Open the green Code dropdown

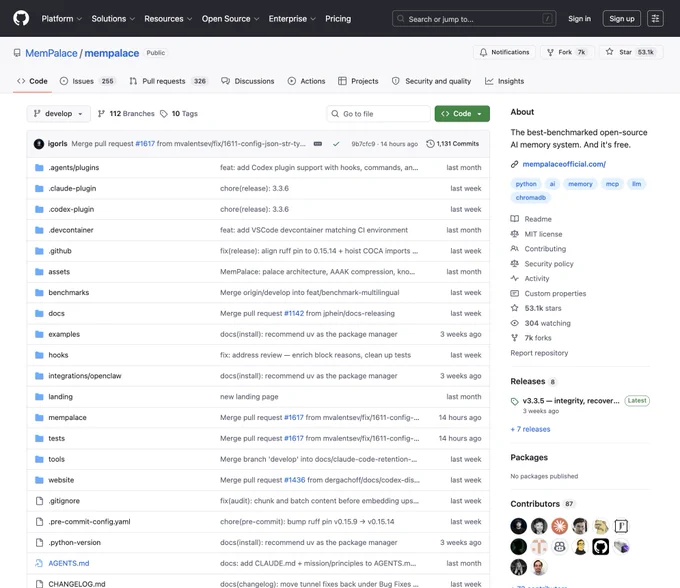462,114
